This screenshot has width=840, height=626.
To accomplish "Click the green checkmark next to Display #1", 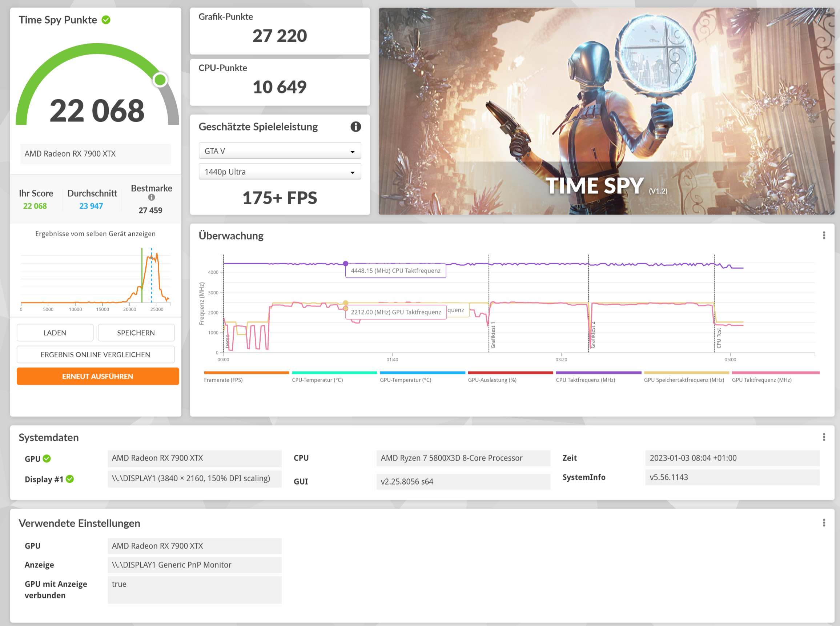I will pos(70,479).
